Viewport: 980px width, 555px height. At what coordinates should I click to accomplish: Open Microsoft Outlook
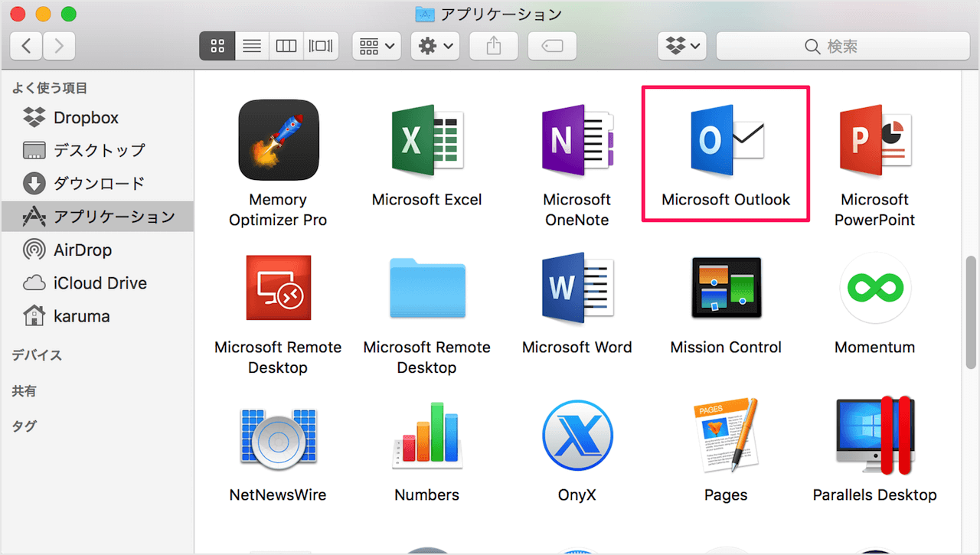725,140
